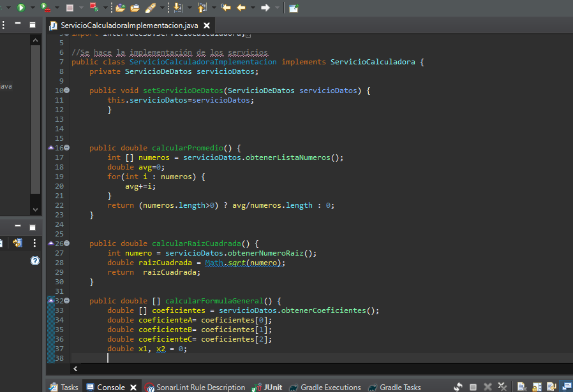
Task: Click the editor horizontal scrollbar left arrow
Action: click(x=75, y=368)
